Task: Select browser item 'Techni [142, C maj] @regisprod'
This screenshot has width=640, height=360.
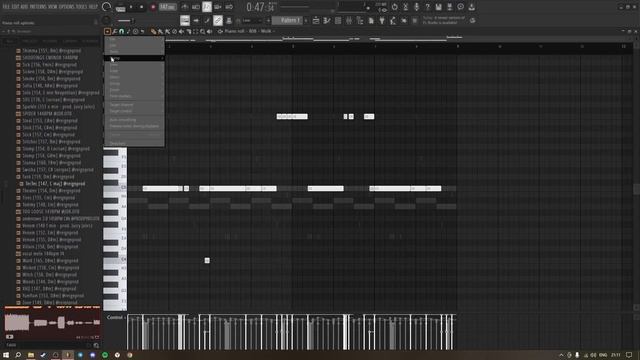Action: click(x=52, y=184)
